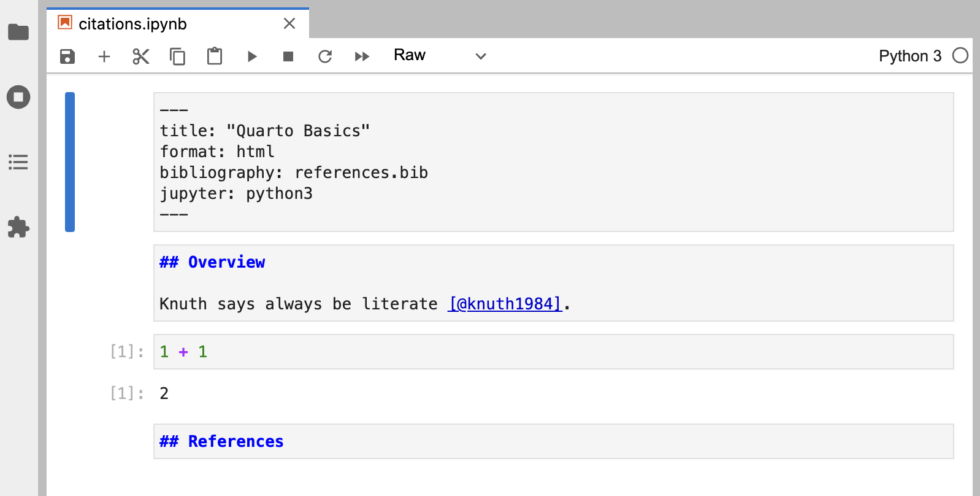
Task: Click the Python 3 kernel name
Action: point(909,56)
